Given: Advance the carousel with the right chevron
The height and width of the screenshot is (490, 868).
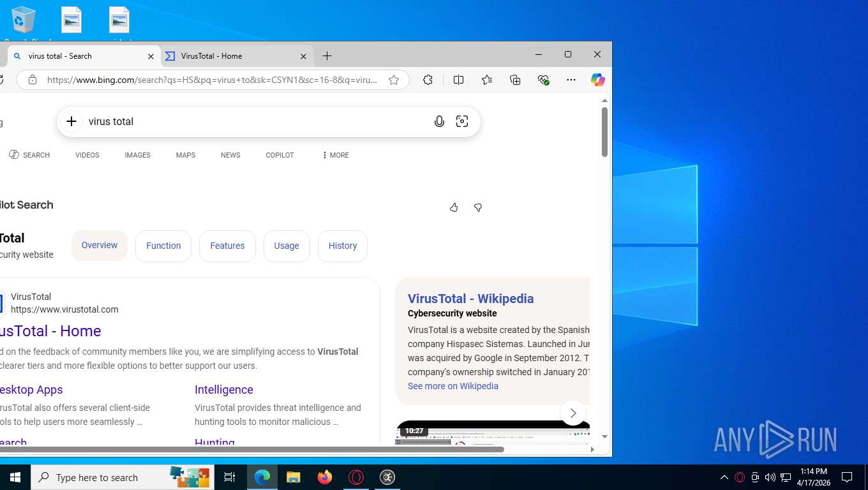Looking at the screenshot, I should (573, 413).
